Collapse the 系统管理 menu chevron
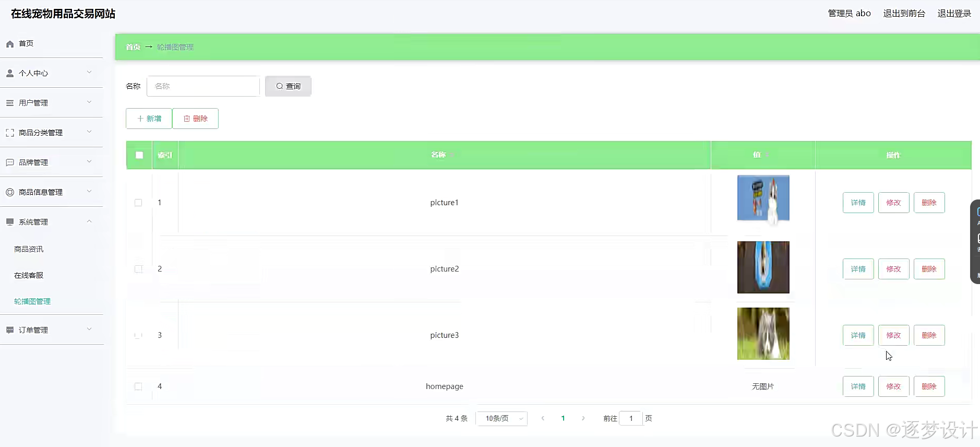The image size is (980, 447). (x=89, y=221)
